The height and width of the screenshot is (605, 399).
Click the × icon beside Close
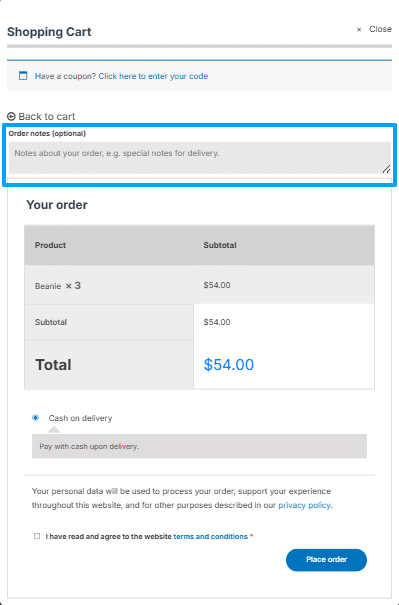coord(359,30)
